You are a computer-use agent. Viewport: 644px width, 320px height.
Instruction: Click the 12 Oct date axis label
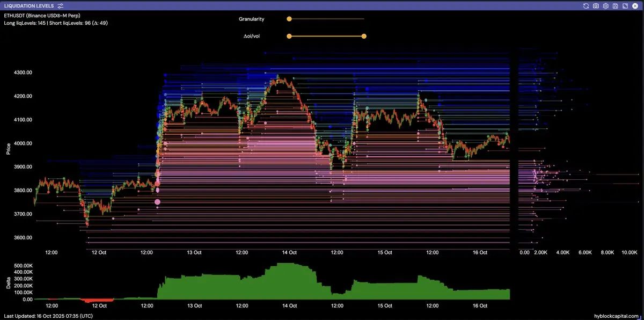pos(99,252)
